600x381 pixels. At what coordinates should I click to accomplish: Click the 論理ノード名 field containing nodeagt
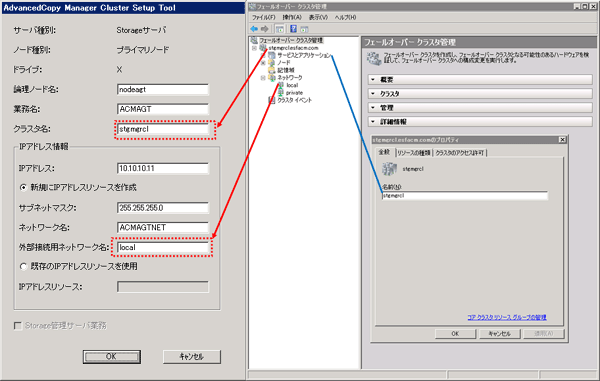pyautogui.click(x=163, y=90)
